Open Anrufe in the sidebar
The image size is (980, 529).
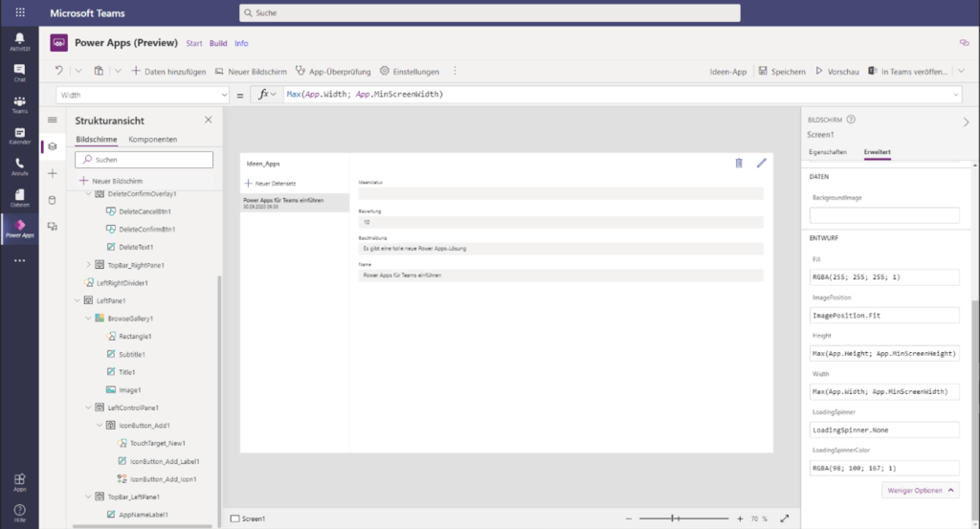[x=19, y=166]
